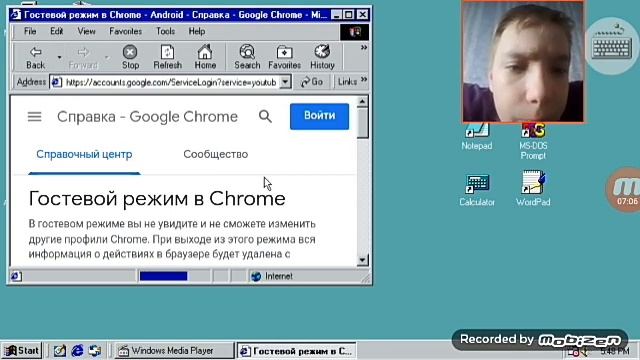Image resolution: width=640 pixels, height=360 pixels.
Task: Open the address bar dropdown list
Action: (285, 82)
